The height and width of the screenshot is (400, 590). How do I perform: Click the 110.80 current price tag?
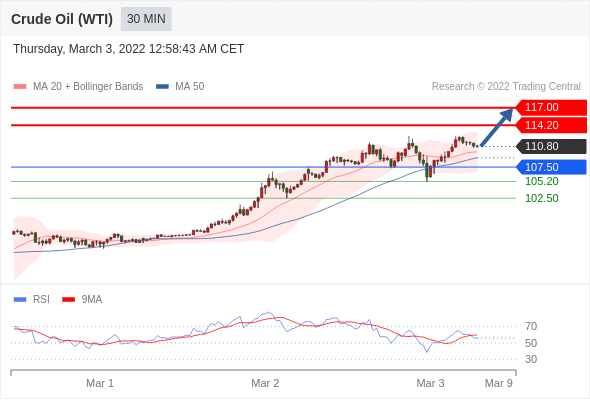pos(551,146)
